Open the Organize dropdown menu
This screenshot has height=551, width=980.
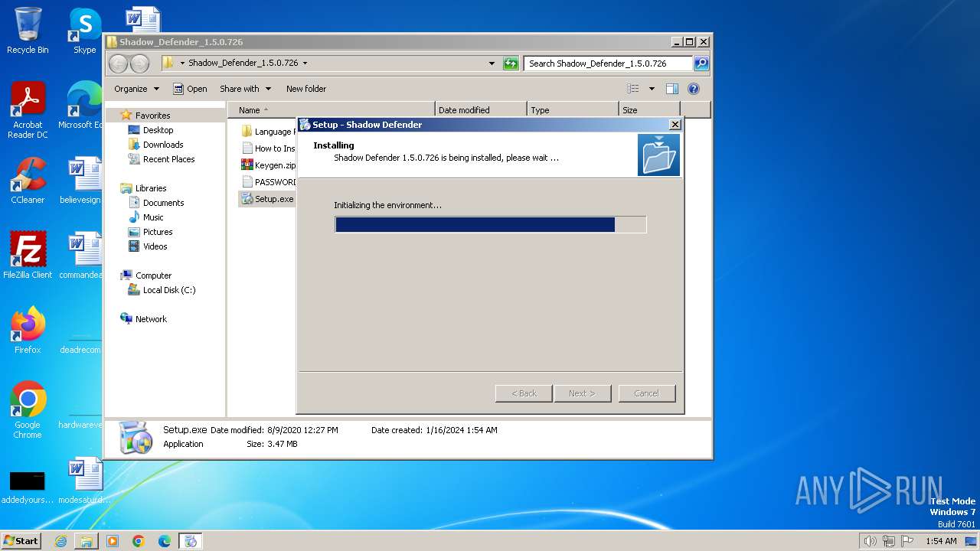pos(136,89)
